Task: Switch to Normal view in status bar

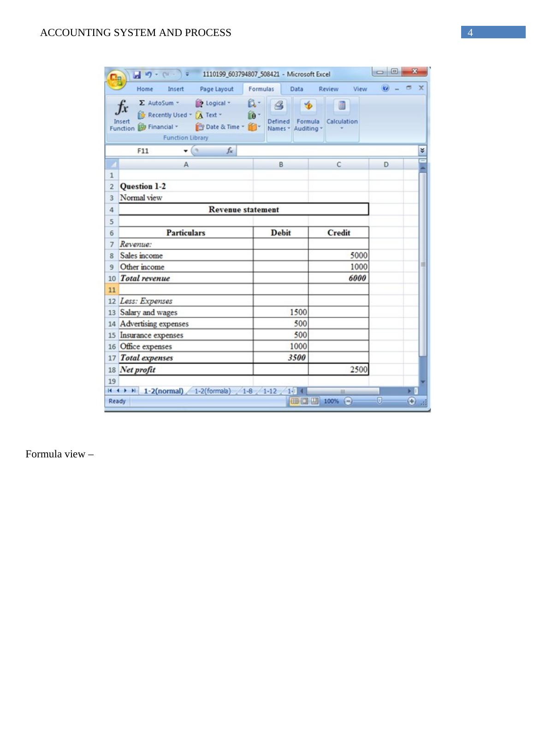Action: [294, 401]
